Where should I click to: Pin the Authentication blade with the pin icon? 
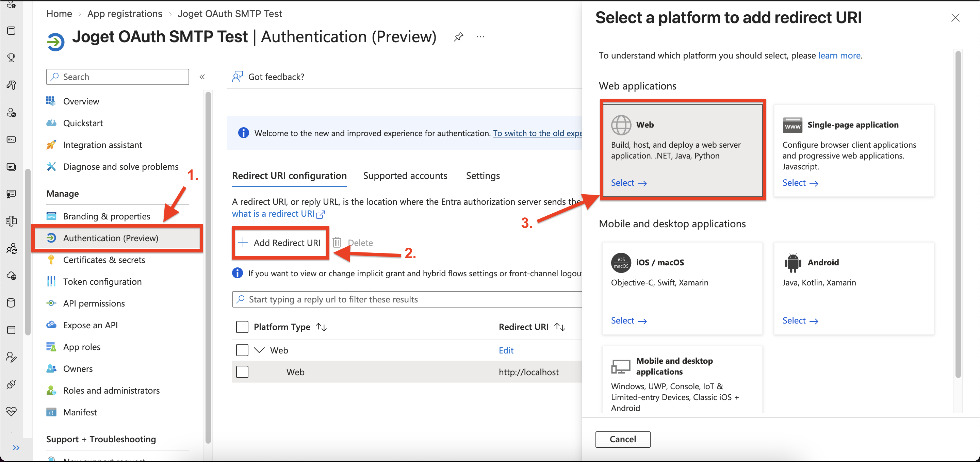tap(458, 37)
